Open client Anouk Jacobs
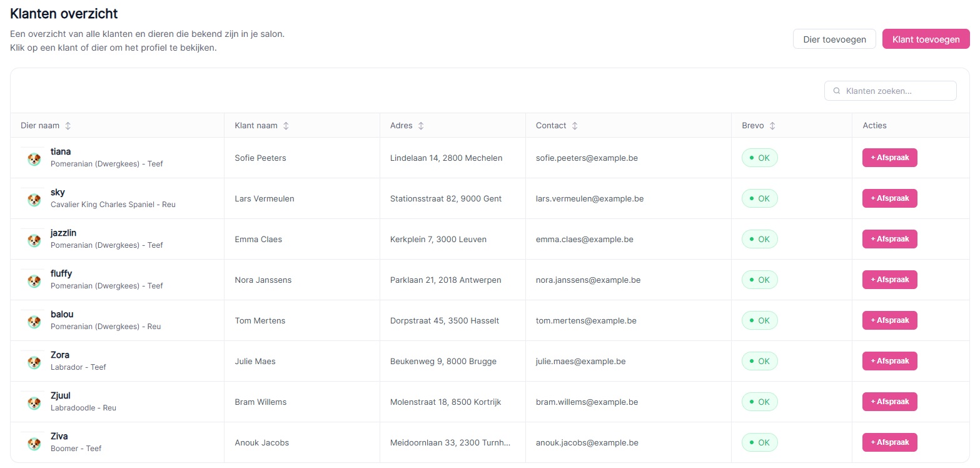The width and height of the screenshot is (980, 468). coord(262,442)
